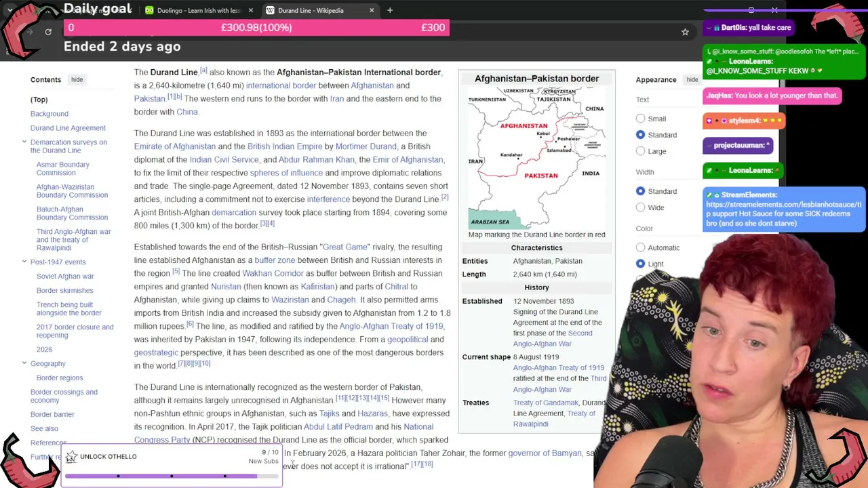Follow the spheres of influence link
Screen dimensions: 868x488
click(286, 173)
